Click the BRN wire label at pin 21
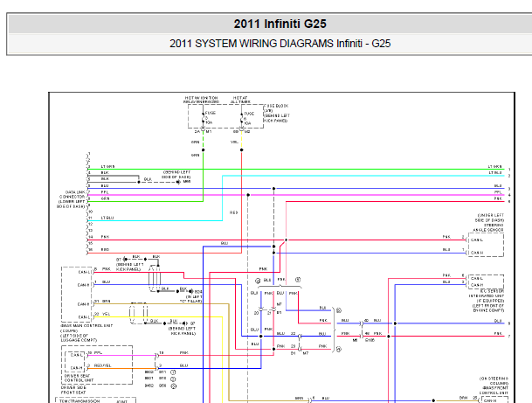The image size is (532, 403). 107,301
